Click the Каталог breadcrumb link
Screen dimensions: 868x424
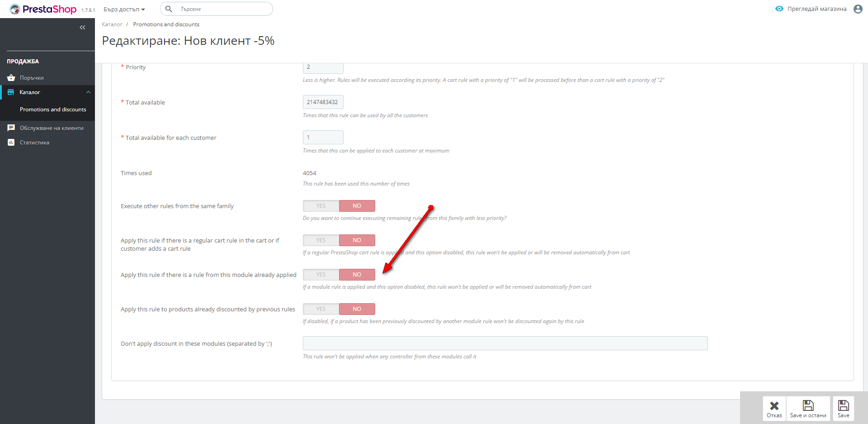click(112, 24)
